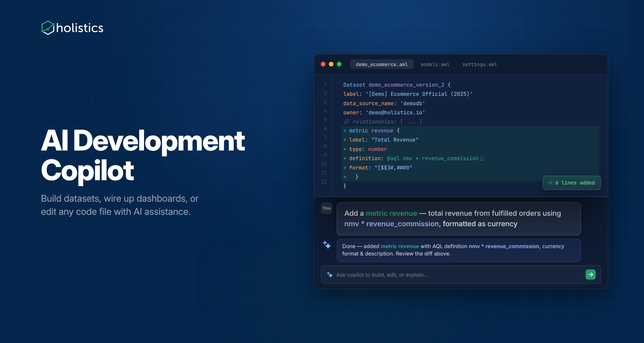Click the green status dot in the lines added badge

[x=550, y=183]
